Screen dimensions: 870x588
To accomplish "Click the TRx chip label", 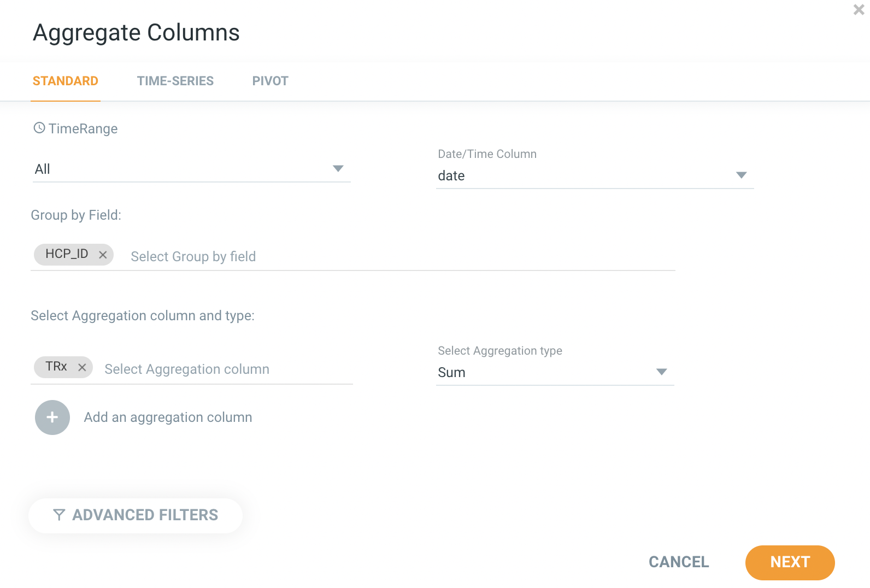I will click(x=56, y=367).
